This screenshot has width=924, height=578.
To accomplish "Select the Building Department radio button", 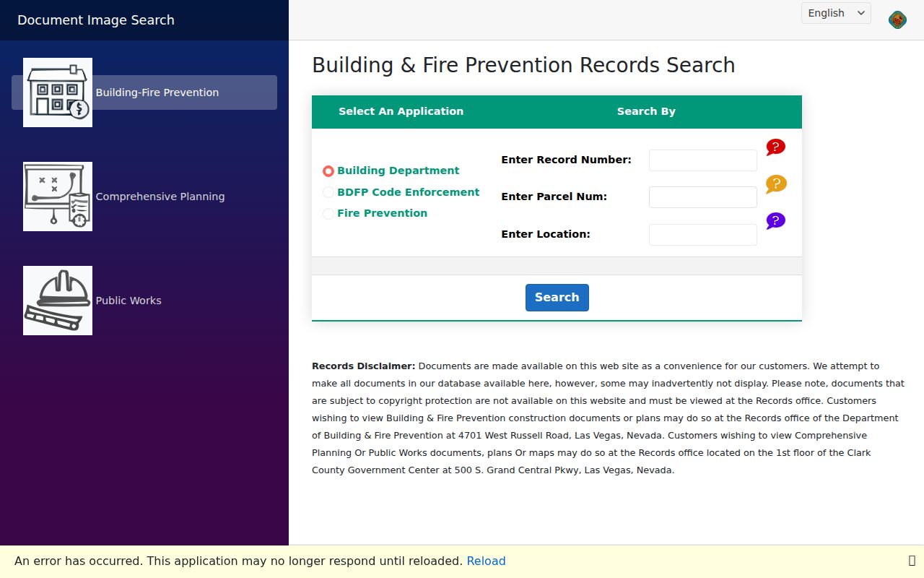I will [328, 171].
